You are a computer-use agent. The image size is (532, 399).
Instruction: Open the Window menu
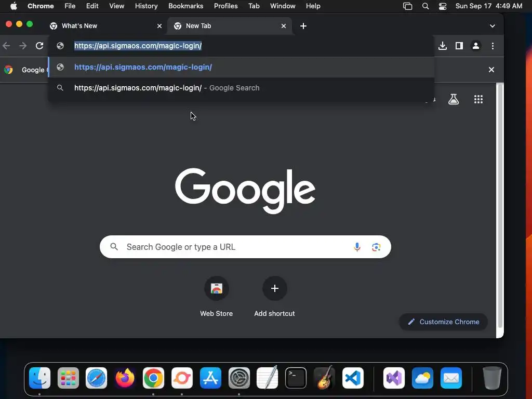[283, 6]
